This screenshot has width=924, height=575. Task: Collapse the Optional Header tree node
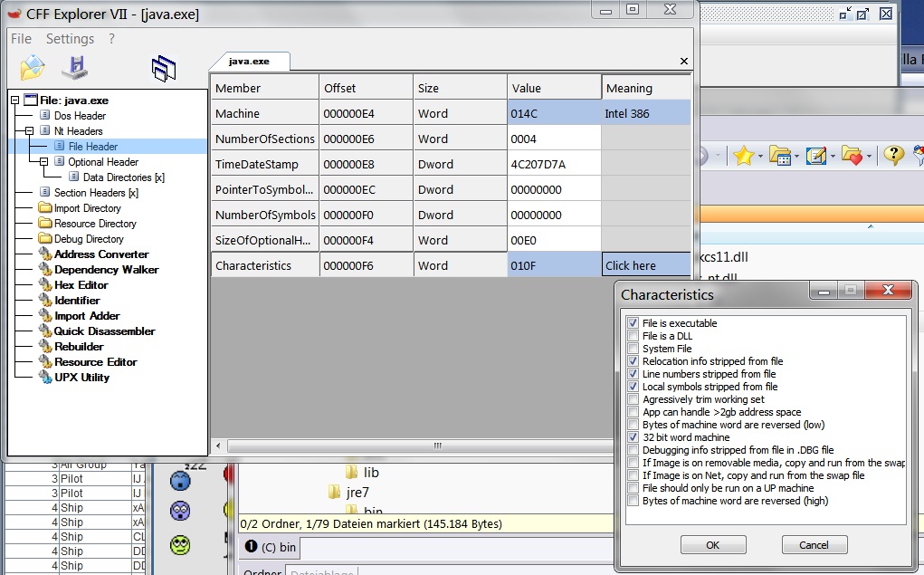(x=43, y=161)
